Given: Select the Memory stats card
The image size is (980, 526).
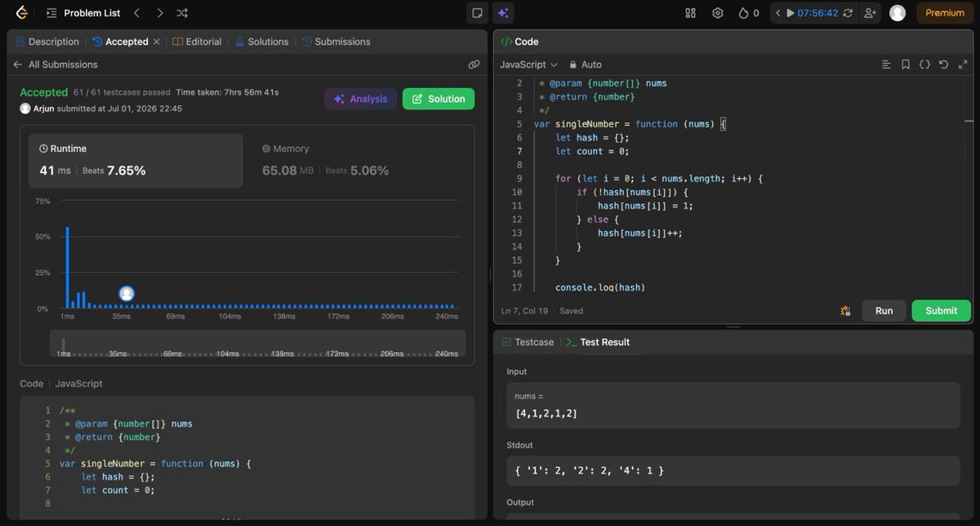Looking at the screenshot, I should click(x=359, y=160).
